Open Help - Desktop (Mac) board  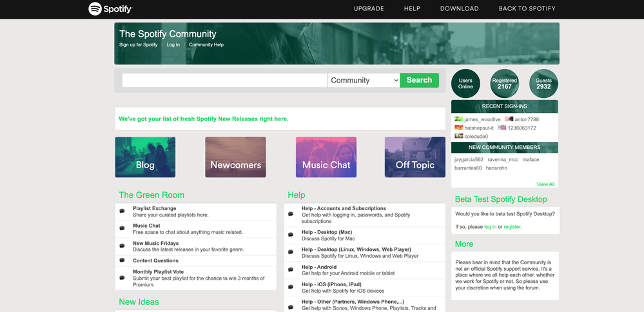tap(327, 232)
